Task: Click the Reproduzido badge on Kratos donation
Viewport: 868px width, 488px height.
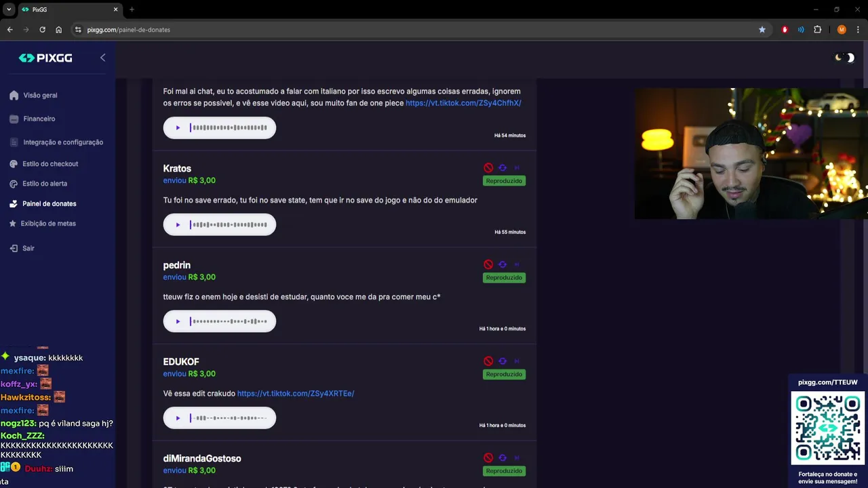Action: point(504,181)
